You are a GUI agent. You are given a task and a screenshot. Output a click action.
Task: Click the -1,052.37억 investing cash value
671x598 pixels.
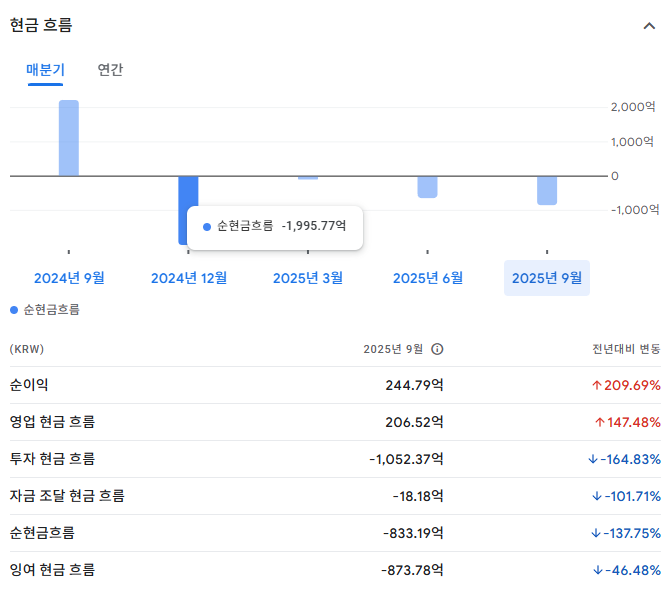pyautogui.click(x=407, y=459)
